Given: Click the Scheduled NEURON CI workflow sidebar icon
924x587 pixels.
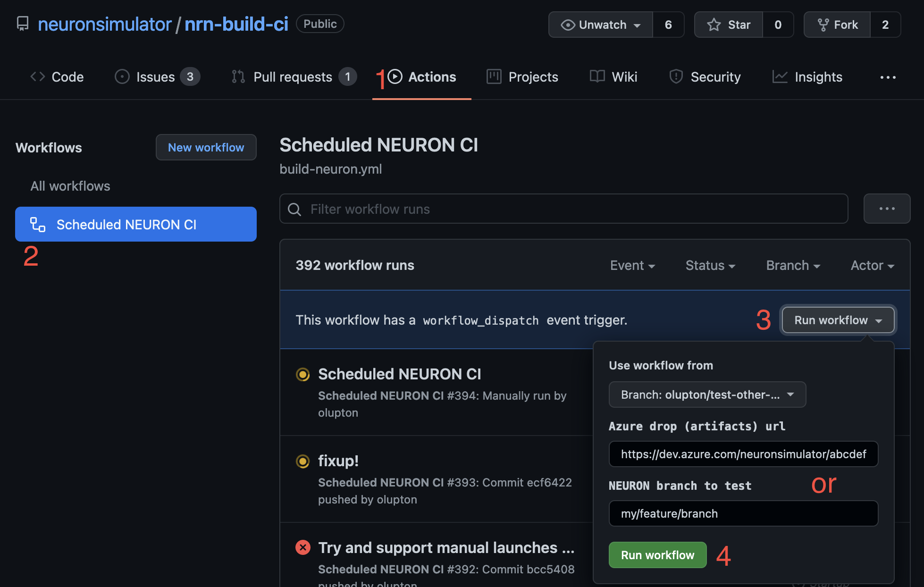Looking at the screenshot, I should (x=38, y=225).
